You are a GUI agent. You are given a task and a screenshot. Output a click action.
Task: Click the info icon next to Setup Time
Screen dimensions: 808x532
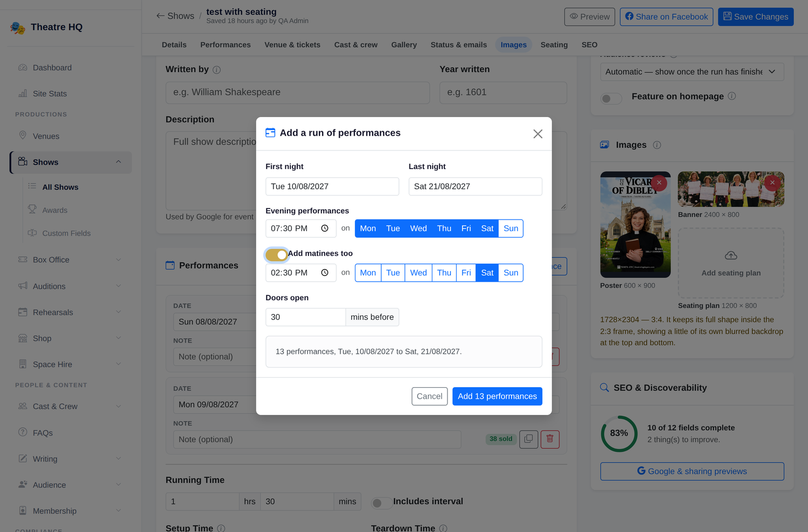tap(221, 528)
